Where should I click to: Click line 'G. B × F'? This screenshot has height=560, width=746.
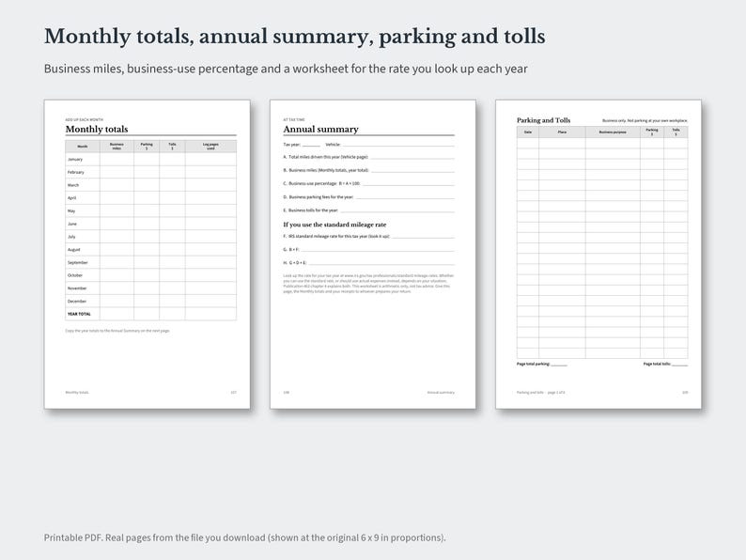(x=368, y=249)
